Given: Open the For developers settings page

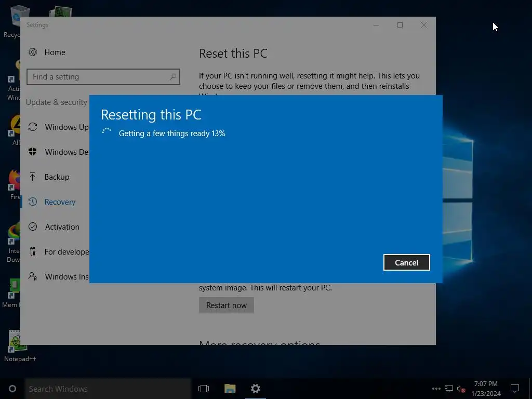Looking at the screenshot, I should 67,252.
